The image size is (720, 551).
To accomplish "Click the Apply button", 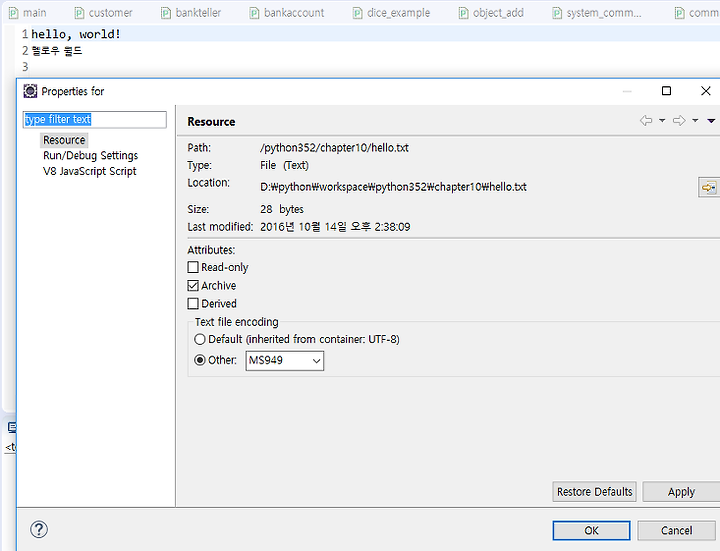I will point(681,492).
